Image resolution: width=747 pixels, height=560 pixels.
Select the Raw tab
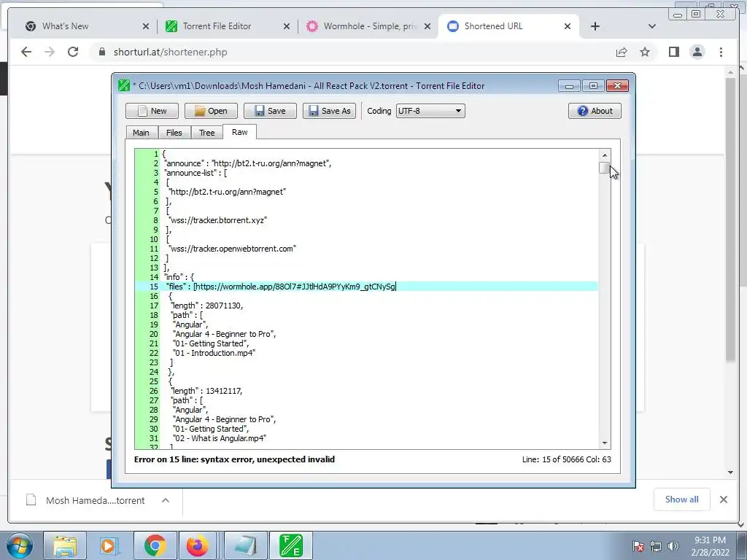click(x=239, y=132)
